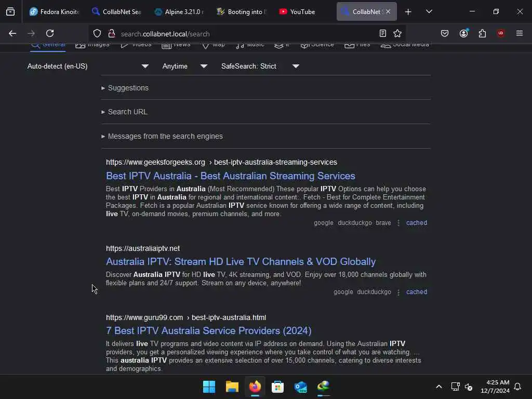The width and height of the screenshot is (532, 399).
Task: Bookmark this page with the star
Action: 397,33
